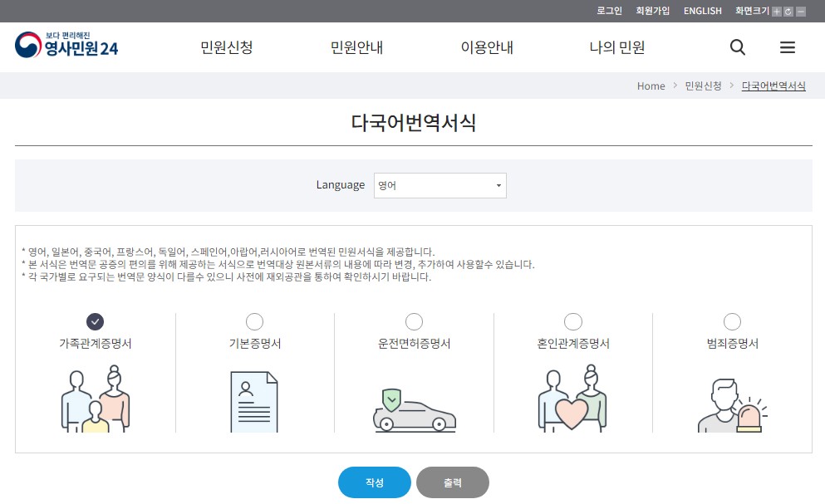Open the Language dropdown showing 영어
The height and width of the screenshot is (504, 825).
click(x=440, y=185)
